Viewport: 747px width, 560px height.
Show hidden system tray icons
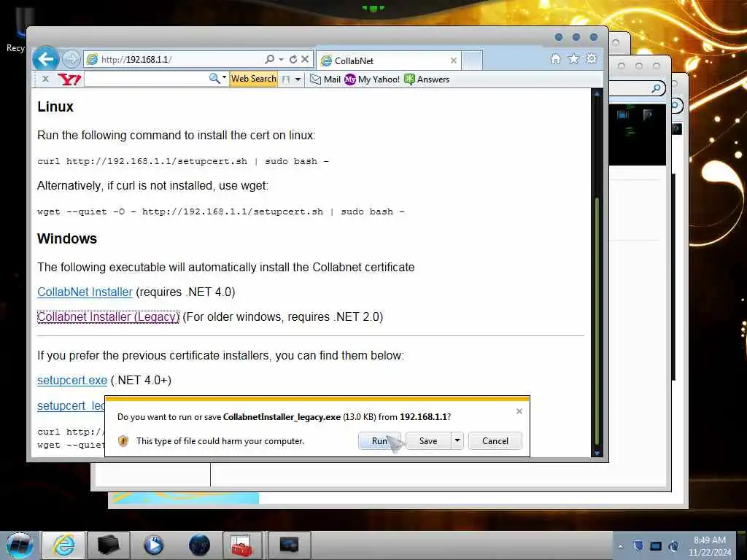620,546
